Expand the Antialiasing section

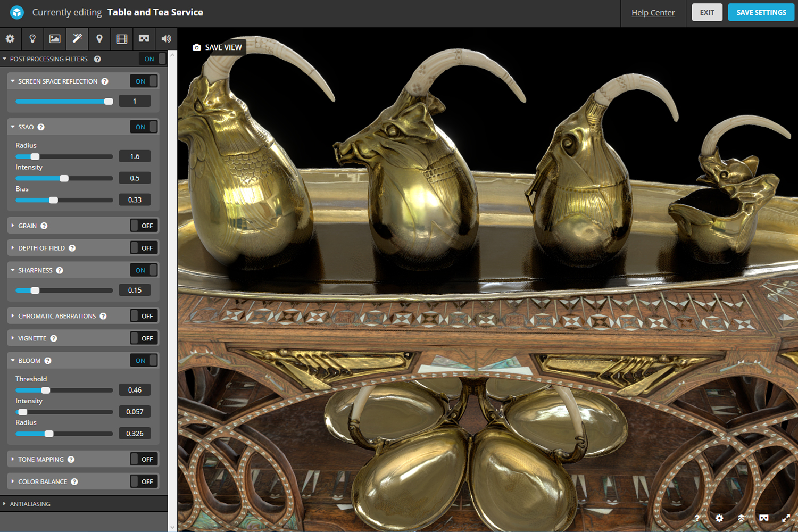(x=30, y=504)
